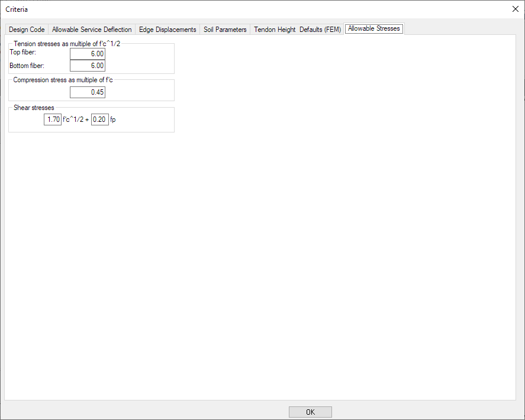Click the shear stress 0.20 fp field
This screenshot has width=525, height=420.
coord(100,119)
